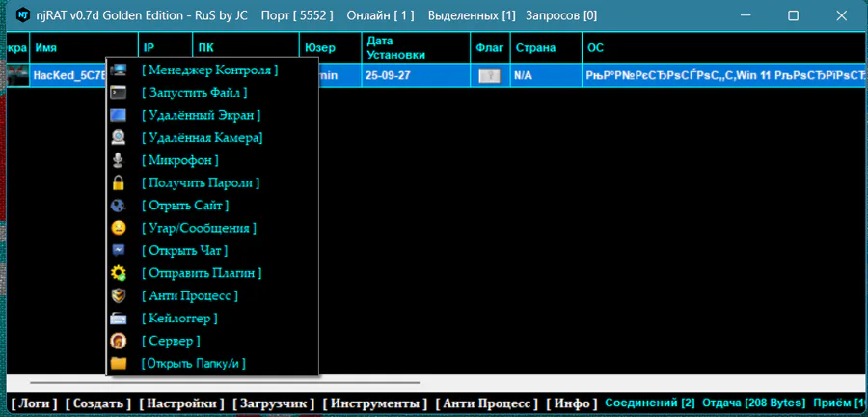Viewport: 868px width, 417px height.
Task: Open Настройки from bottom bar
Action: click(x=181, y=403)
